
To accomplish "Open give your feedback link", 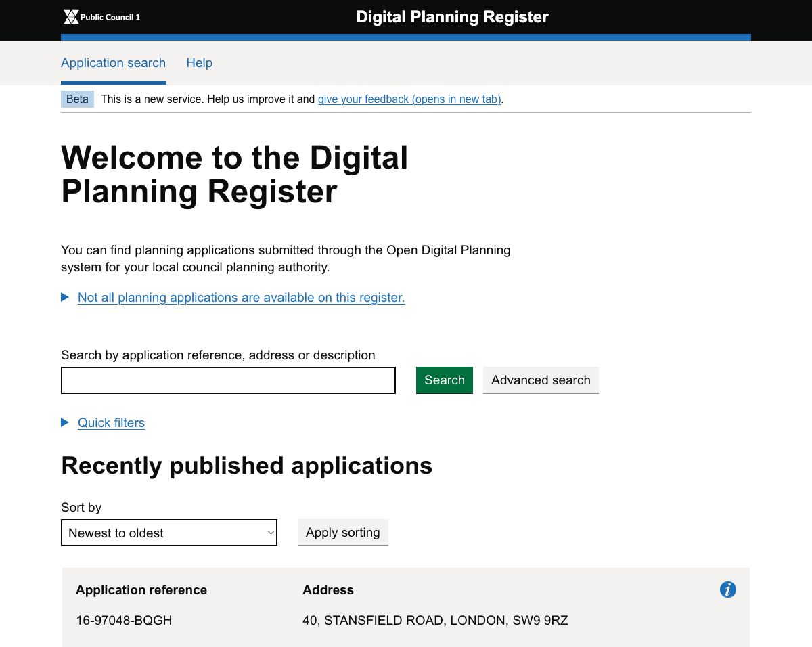I will [409, 99].
